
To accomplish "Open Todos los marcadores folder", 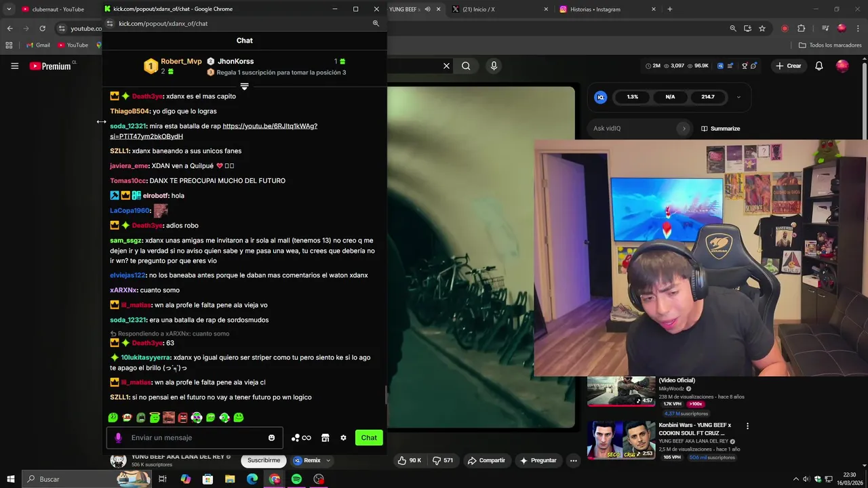I will 830,45.
